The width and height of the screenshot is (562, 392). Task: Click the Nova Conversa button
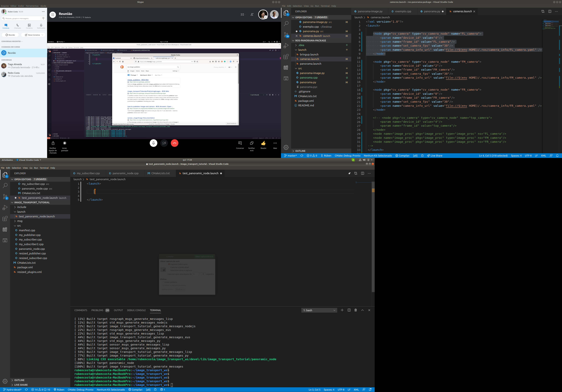pos(33,35)
